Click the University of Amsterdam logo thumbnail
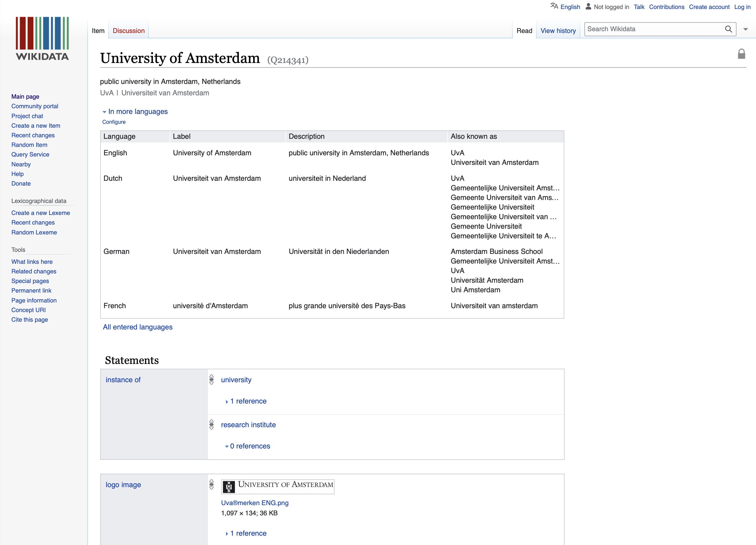Screen dimensions: 756x545 tap(278, 486)
